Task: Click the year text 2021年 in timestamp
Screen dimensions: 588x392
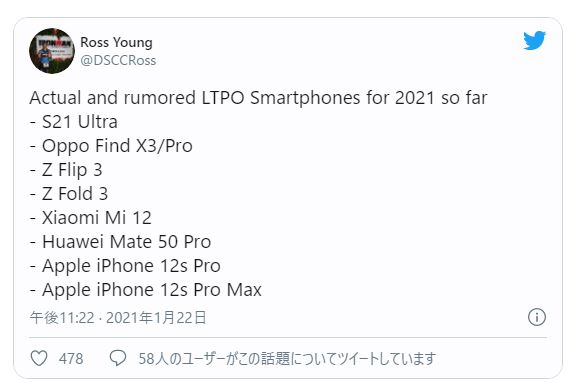Action: pos(129,318)
